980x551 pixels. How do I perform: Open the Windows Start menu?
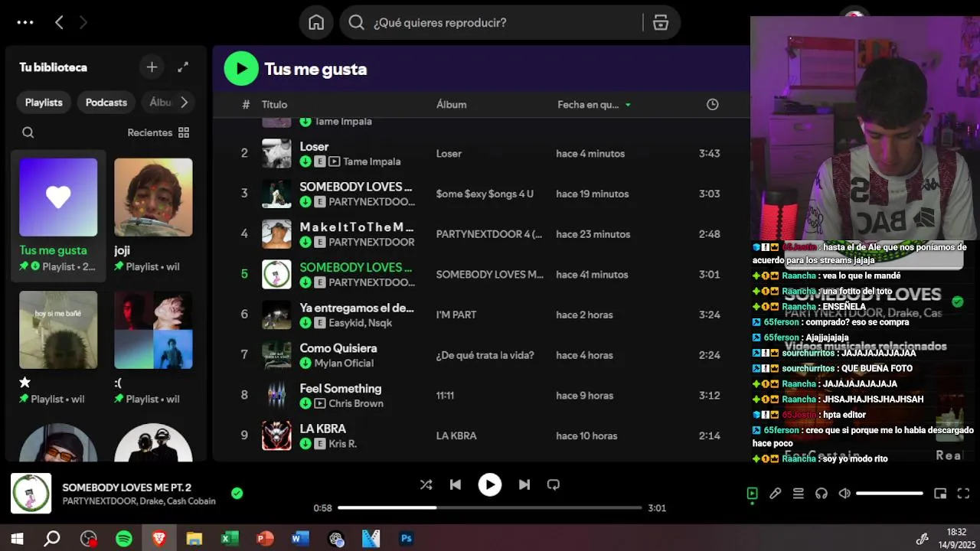(17, 539)
